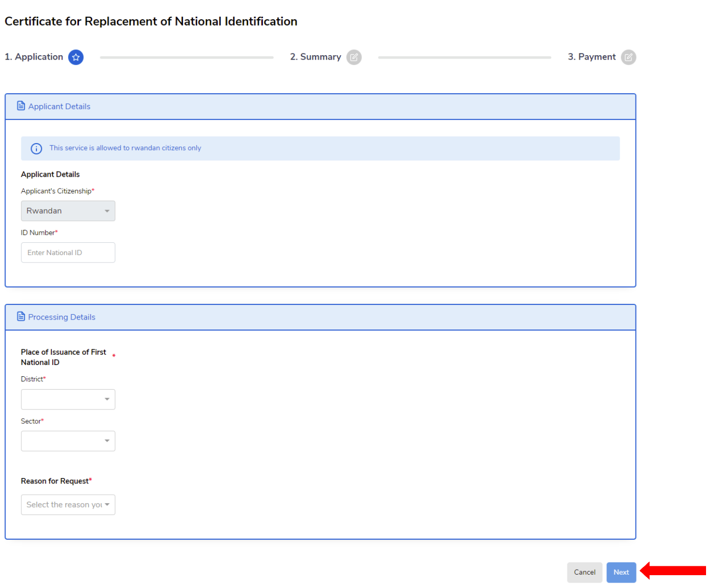Screen dimensions: 709x588
Task: Click the document icon in Applicant Details header
Action: tap(21, 106)
